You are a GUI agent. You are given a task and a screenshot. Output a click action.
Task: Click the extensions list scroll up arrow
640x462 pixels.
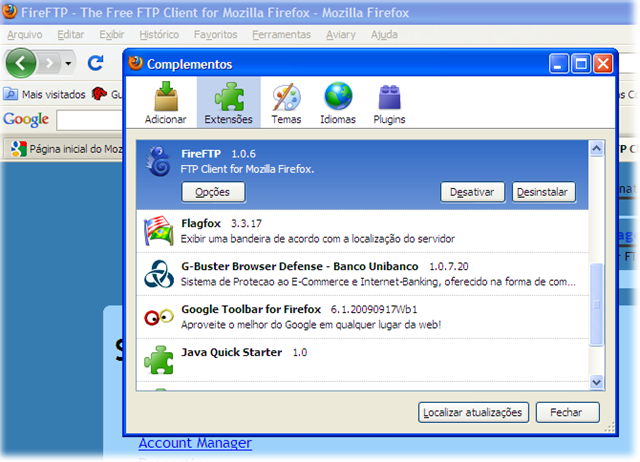596,148
